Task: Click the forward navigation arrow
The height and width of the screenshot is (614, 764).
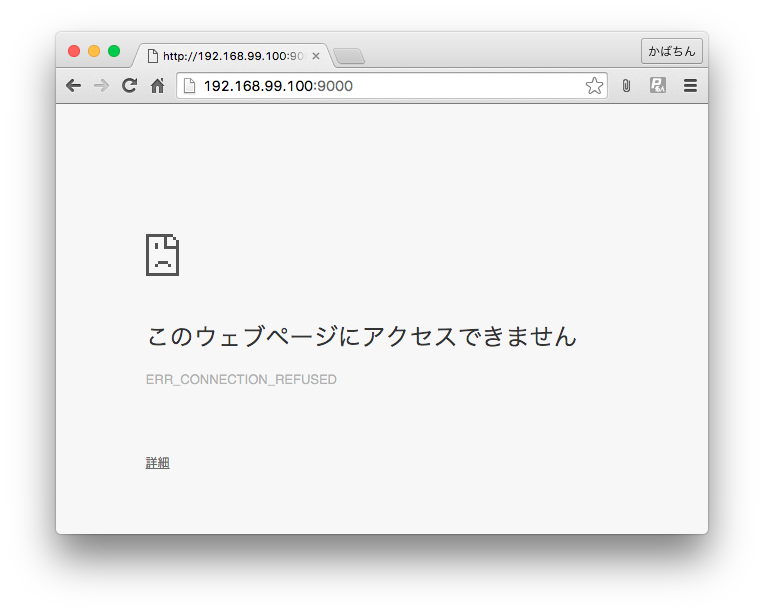Action: [101, 86]
